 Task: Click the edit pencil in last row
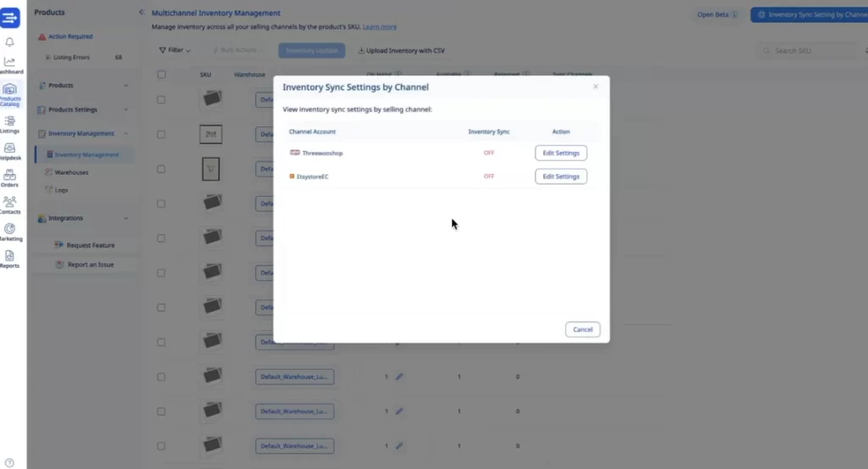coord(399,446)
